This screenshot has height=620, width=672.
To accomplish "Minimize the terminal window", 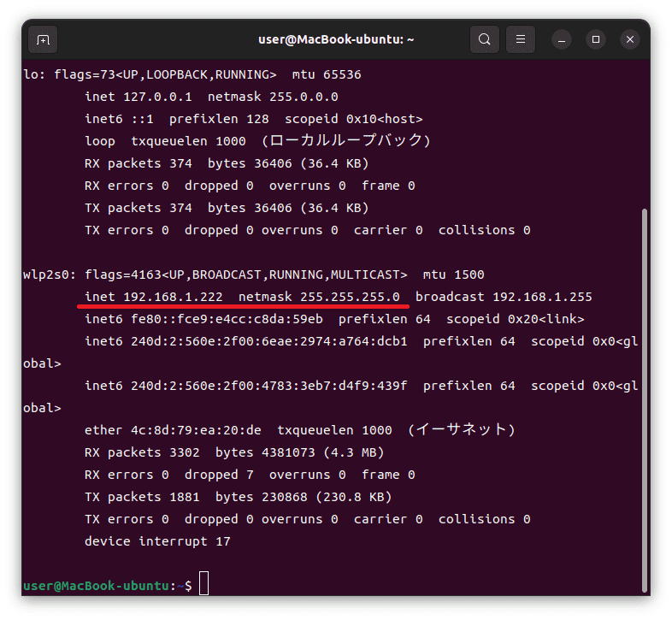I will coord(562,40).
